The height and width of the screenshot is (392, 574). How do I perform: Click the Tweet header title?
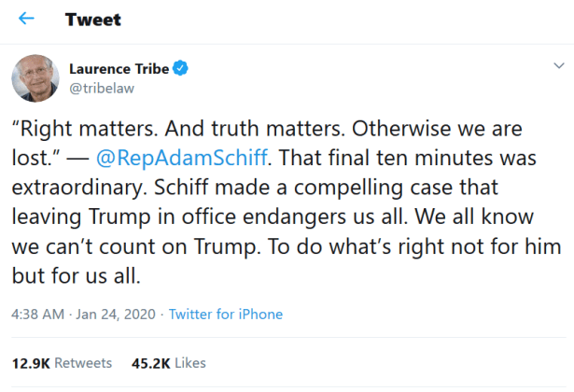92,20
